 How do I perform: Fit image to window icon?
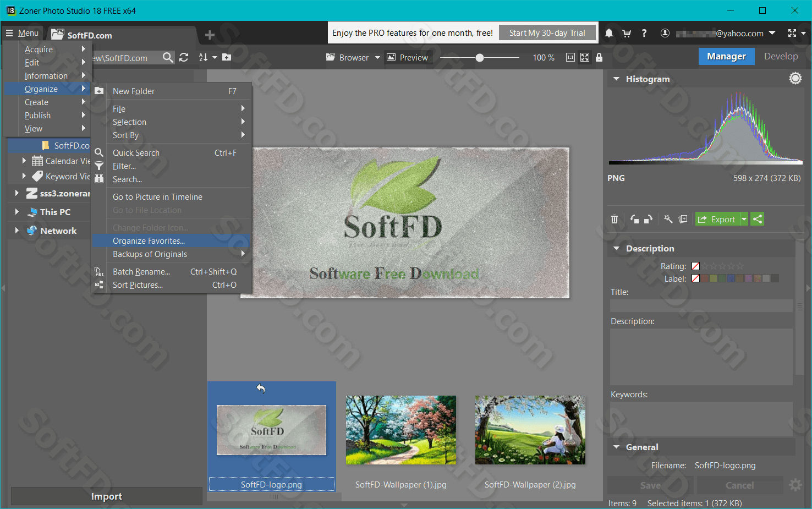click(x=585, y=57)
